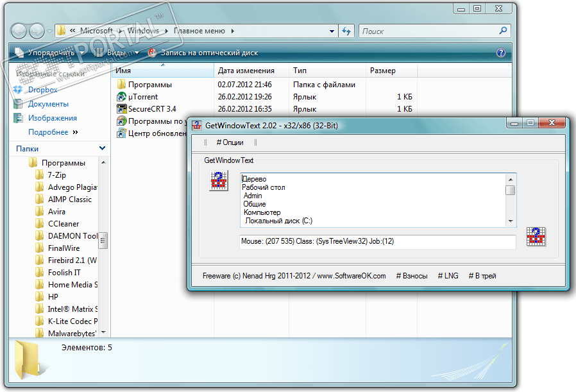Select the Программы parent node in tree
This screenshot has width=576, height=392.
[x=64, y=163]
